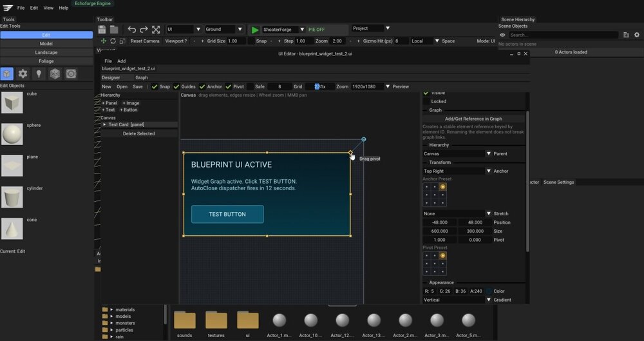The image size is (644, 341).
Task: Select the cone primitive thumbnail
Action: tap(12, 229)
